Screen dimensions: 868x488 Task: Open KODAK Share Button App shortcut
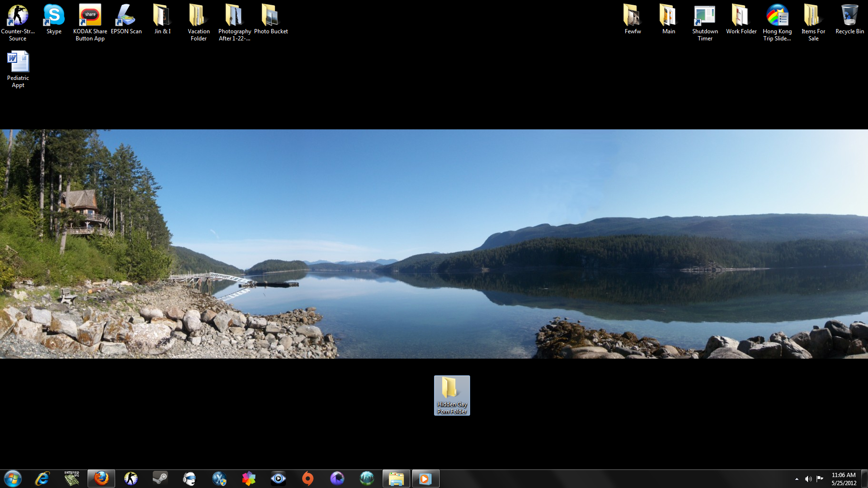point(90,22)
